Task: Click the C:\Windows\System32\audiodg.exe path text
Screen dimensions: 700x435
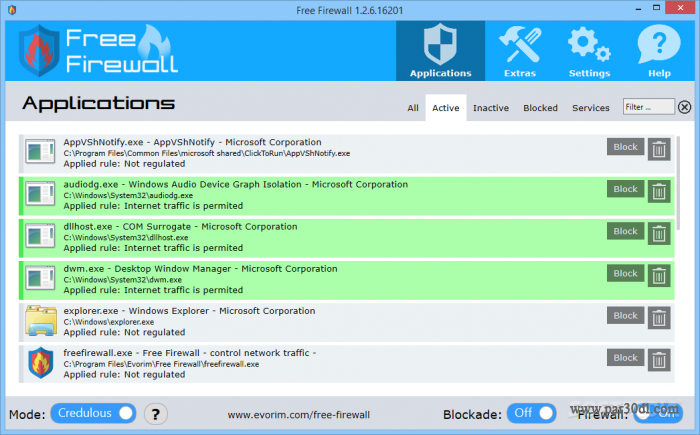Action: (128, 195)
